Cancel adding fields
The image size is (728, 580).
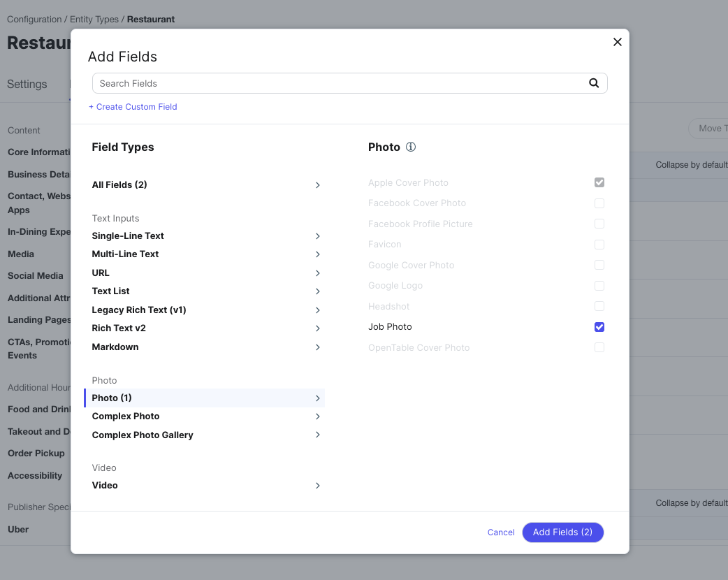[x=501, y=532]
